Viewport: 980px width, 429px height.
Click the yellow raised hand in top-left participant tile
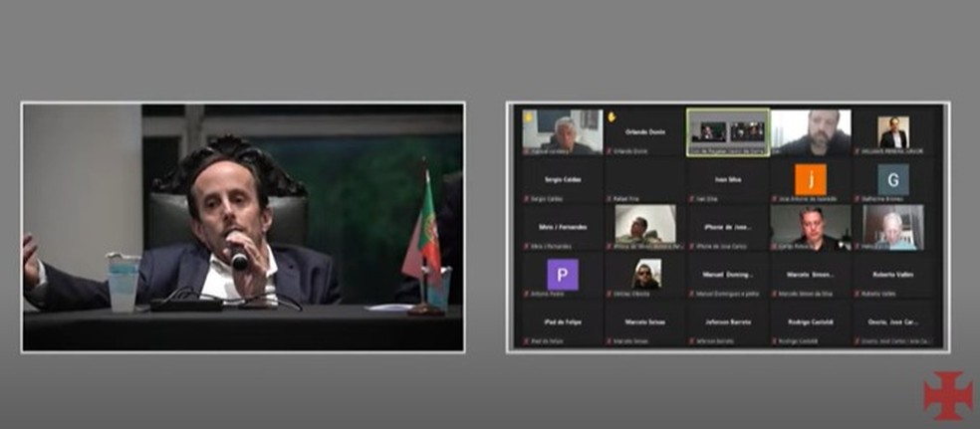click(528, 115)
